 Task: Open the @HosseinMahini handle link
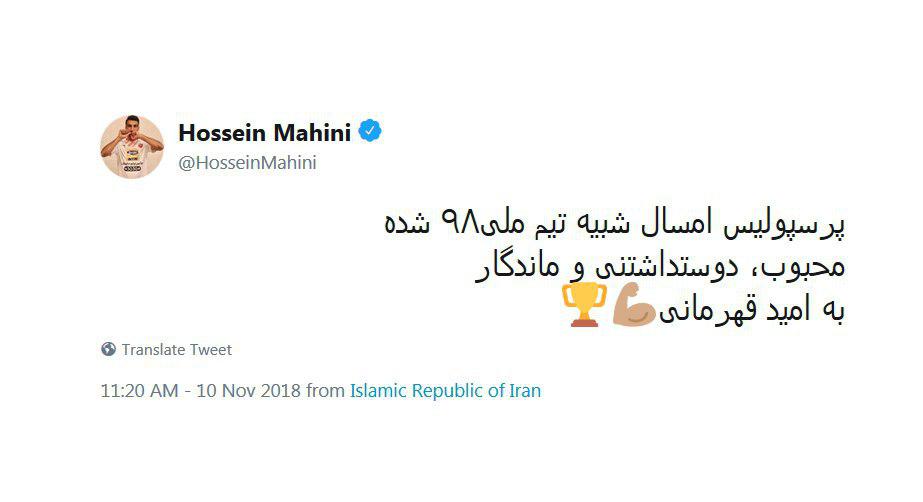click(x=247, y=163)
